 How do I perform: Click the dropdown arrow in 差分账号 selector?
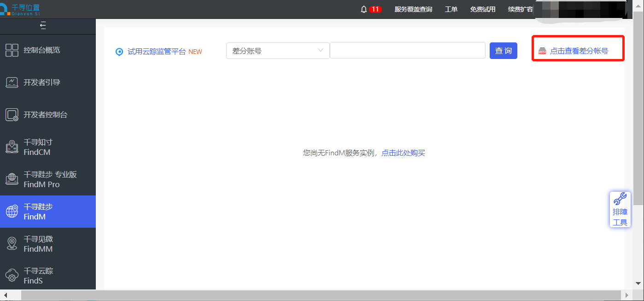pos(321,51)
